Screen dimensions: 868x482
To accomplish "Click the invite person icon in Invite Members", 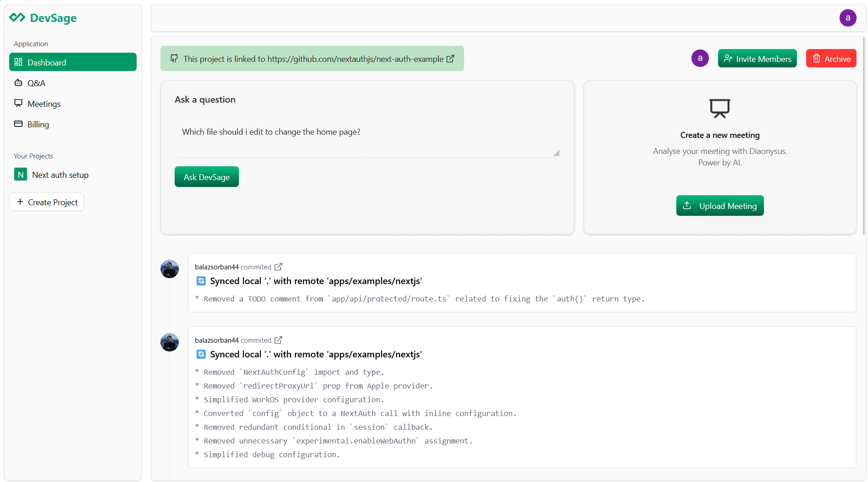I will point(729,58).
